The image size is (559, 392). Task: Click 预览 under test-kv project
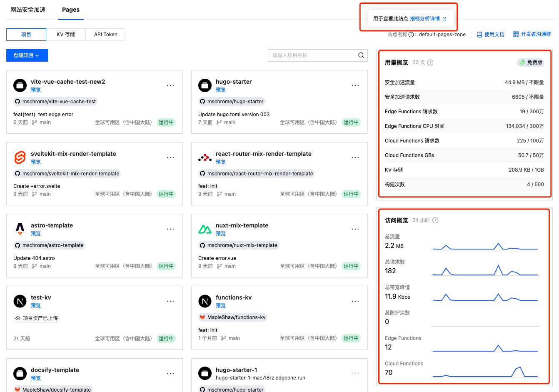coord(36,306)
